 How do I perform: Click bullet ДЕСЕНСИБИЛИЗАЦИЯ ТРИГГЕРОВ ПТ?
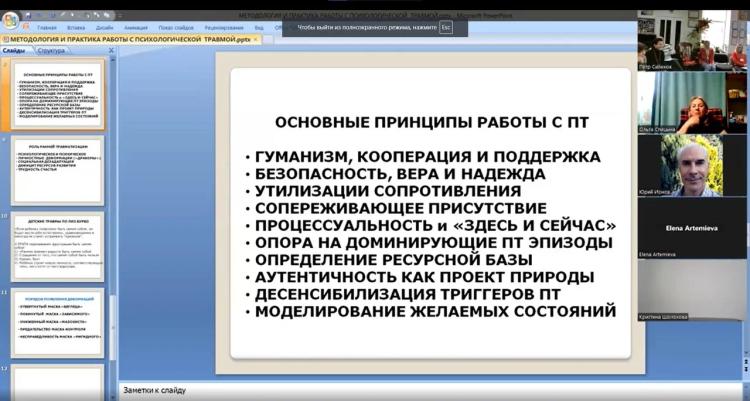[408, 294]
